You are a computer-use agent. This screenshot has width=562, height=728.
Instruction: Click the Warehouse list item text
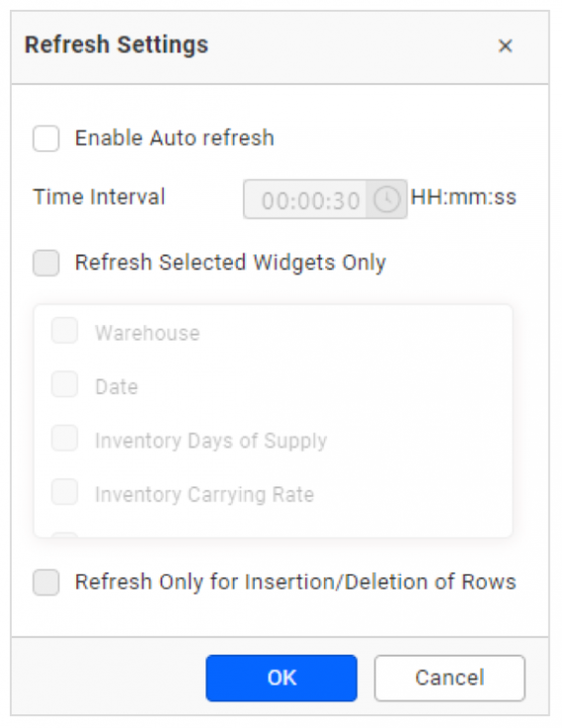(x=148, y=333)
